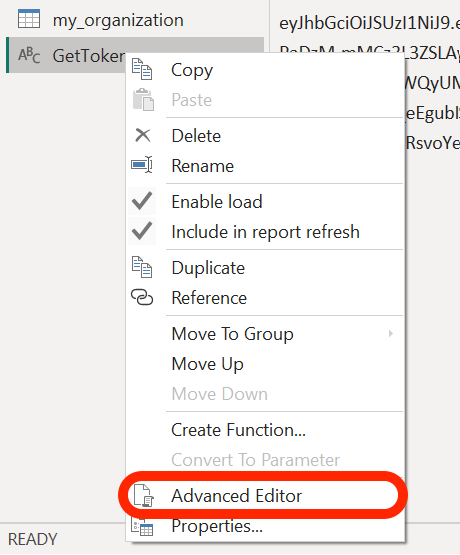Click the ABC text-type icon beside GetToken
This screenshot has width=460, height=555.
(29, 55)
